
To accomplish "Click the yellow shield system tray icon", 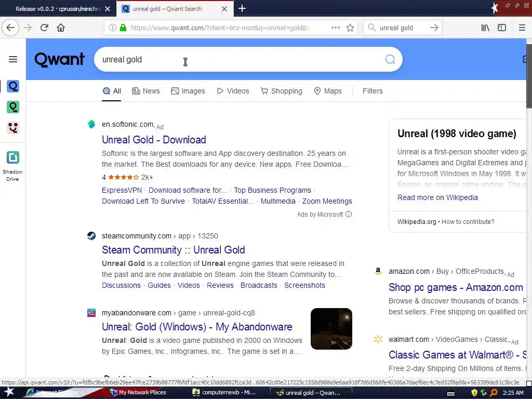I will point(474,393).
